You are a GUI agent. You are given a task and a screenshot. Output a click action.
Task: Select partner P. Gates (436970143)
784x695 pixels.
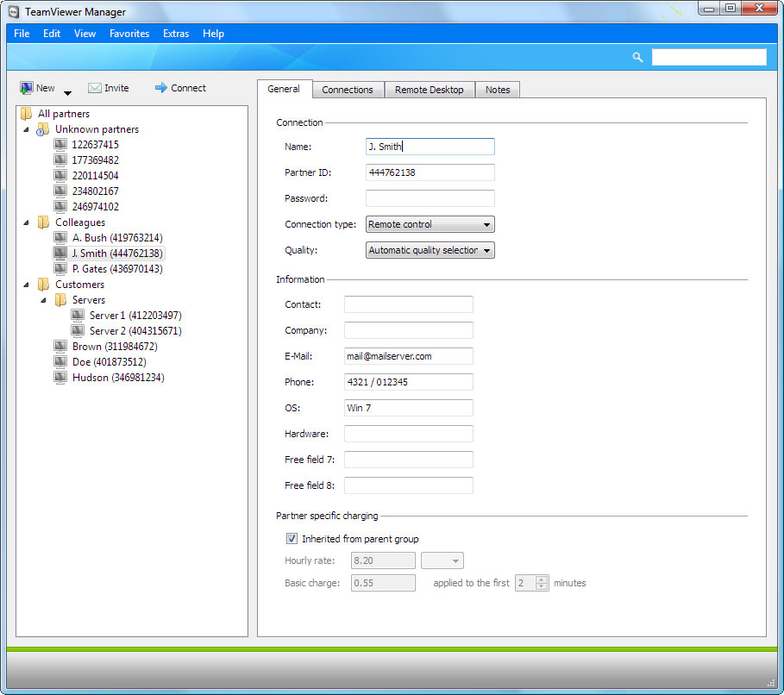tap(117, 269)
